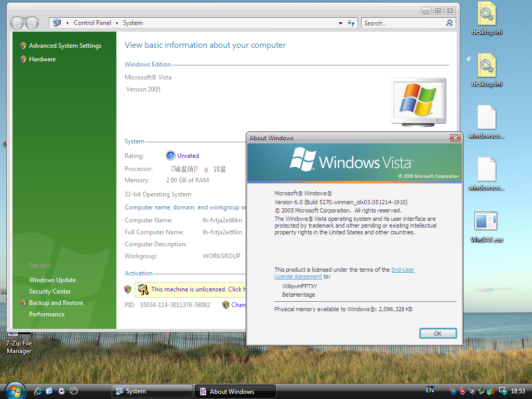
Task: Switch to About Windows taskbar button
Action: (235, 391)
